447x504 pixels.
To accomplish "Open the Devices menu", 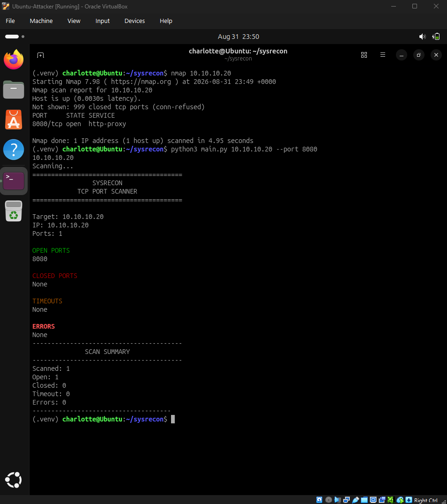I will pos(134,21).
